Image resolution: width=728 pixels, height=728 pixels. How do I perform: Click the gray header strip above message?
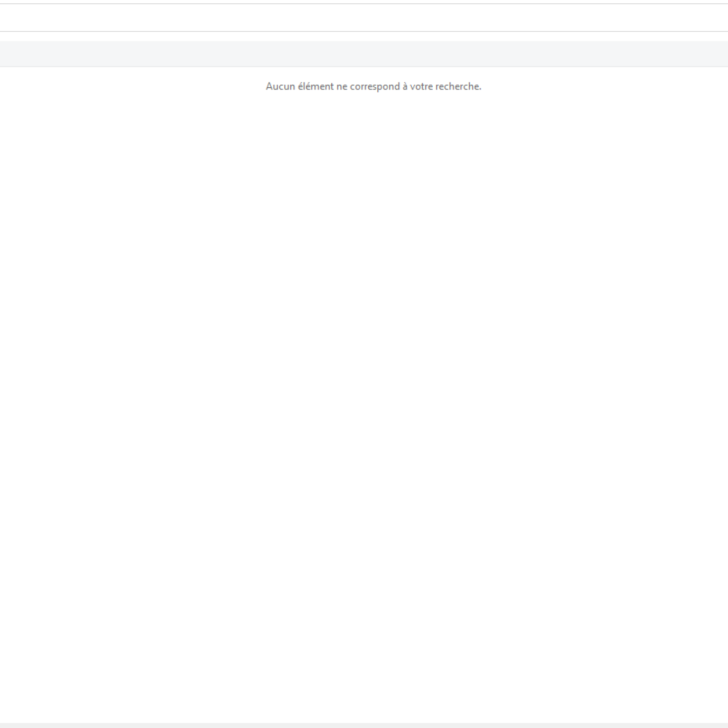364,54
